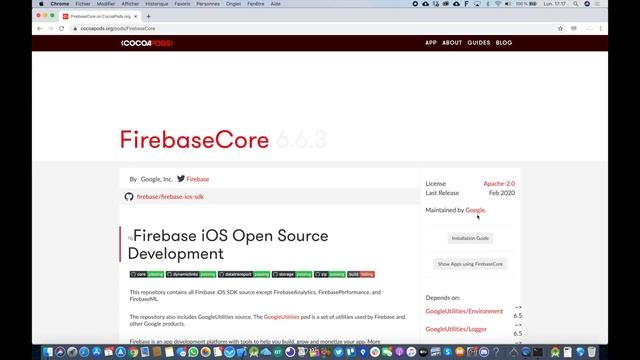Image resolution: width=640 pixels, height=360 pixels.
Task: Go back with the browser back arrow
Action: (x=40, y=29)
